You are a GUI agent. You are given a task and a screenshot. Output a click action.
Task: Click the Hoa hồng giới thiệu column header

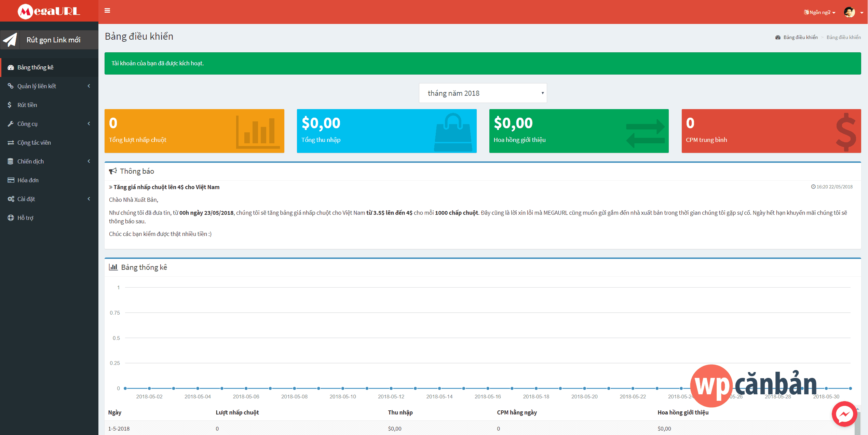click(x=683, y=412)
